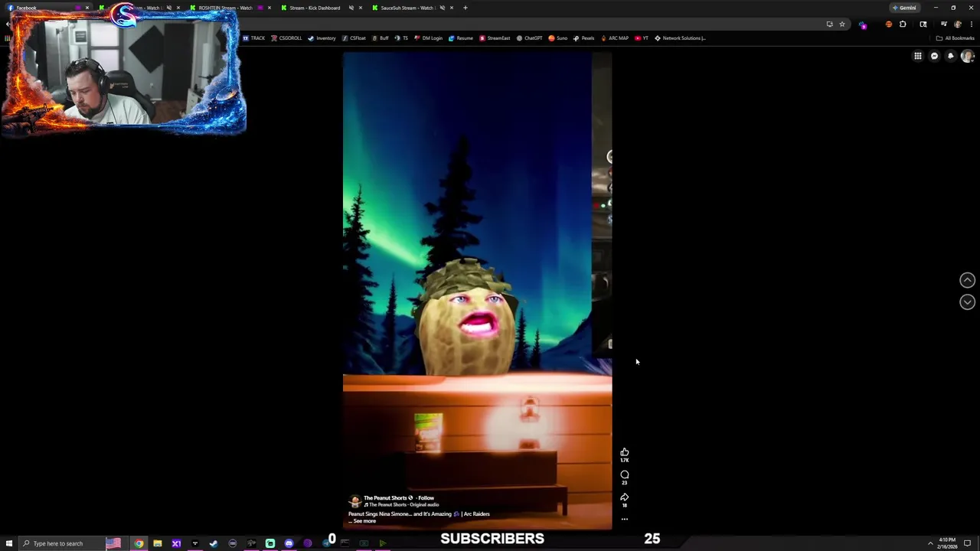This screenshot has width=980, height=551.
Task: Open the Network Solutions bookmark
Action: coord(680,38)
